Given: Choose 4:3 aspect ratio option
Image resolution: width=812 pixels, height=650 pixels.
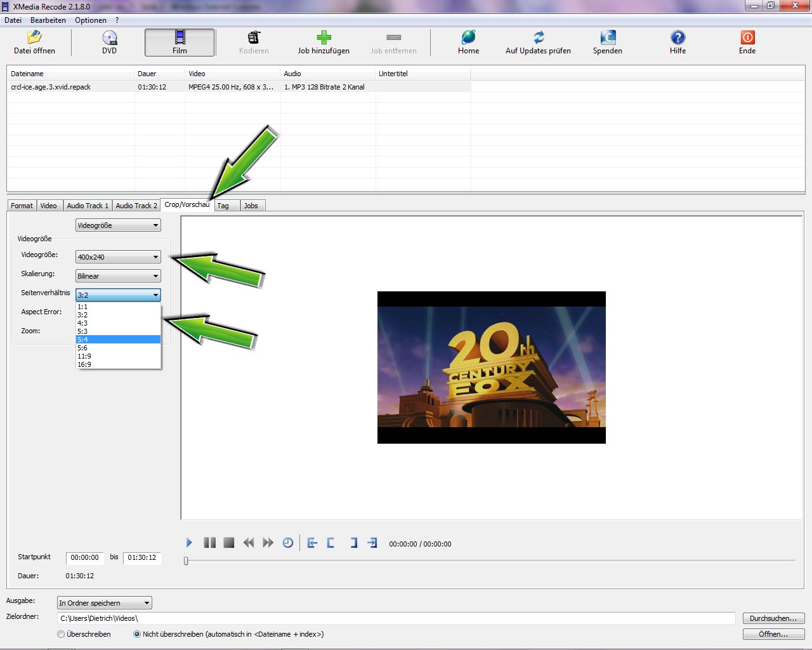Looking at the screenshot, I should [x=118, y=323].
